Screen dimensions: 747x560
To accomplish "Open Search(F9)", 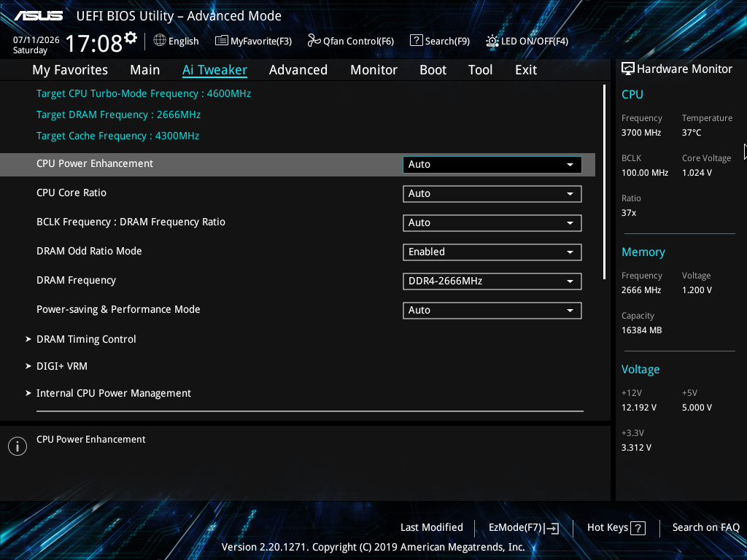I will [x=440, y=41].
